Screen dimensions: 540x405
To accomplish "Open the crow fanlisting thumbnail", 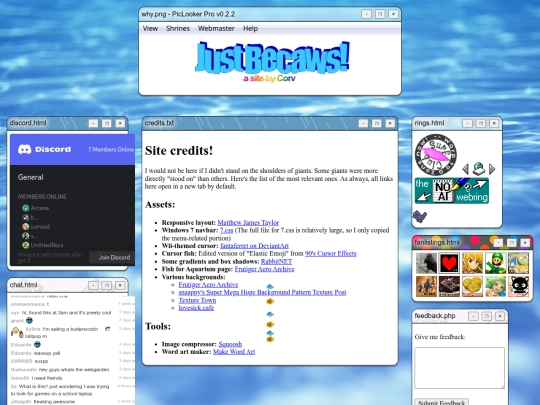I will [426, 263].
